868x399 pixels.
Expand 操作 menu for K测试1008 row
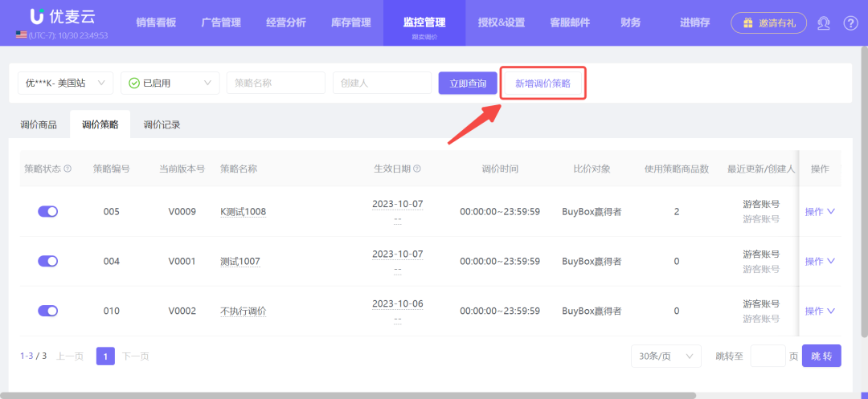point(820,212)
